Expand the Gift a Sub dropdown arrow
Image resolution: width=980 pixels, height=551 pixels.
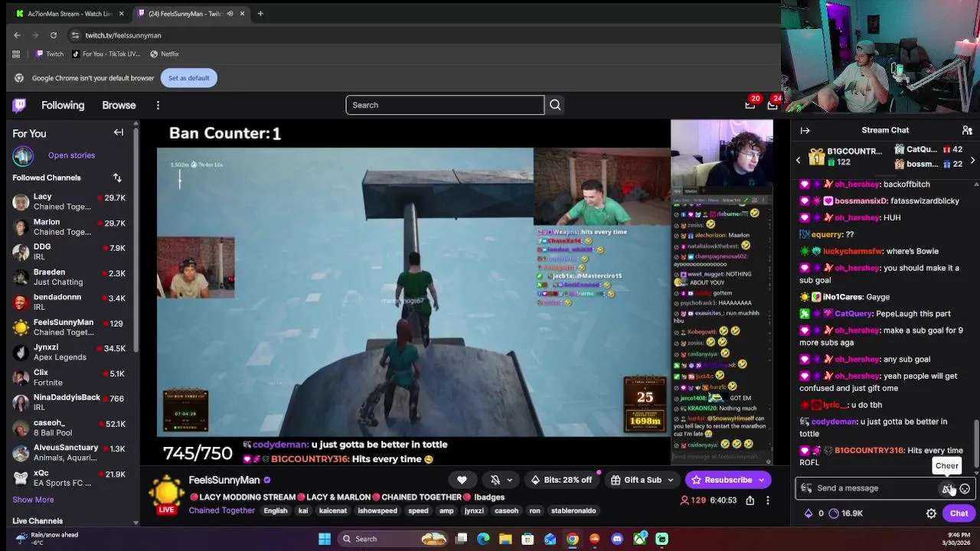click(670, 480)
